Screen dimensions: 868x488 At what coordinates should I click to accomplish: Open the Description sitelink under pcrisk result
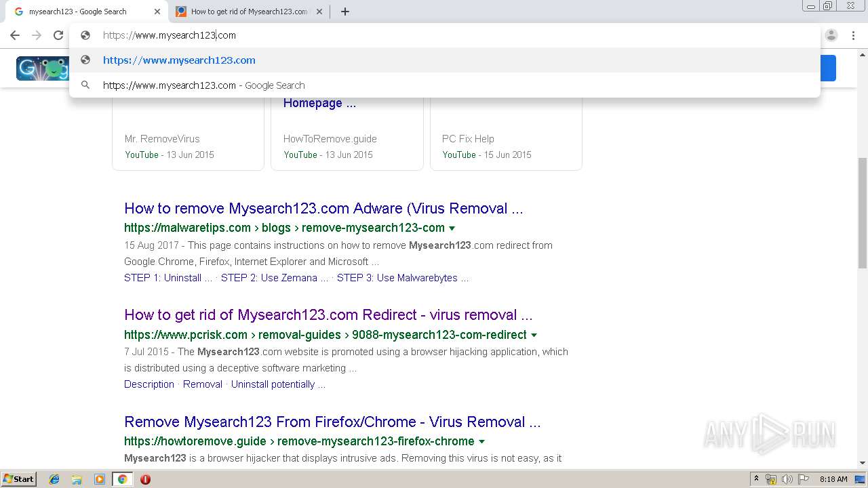coord(149,384)
